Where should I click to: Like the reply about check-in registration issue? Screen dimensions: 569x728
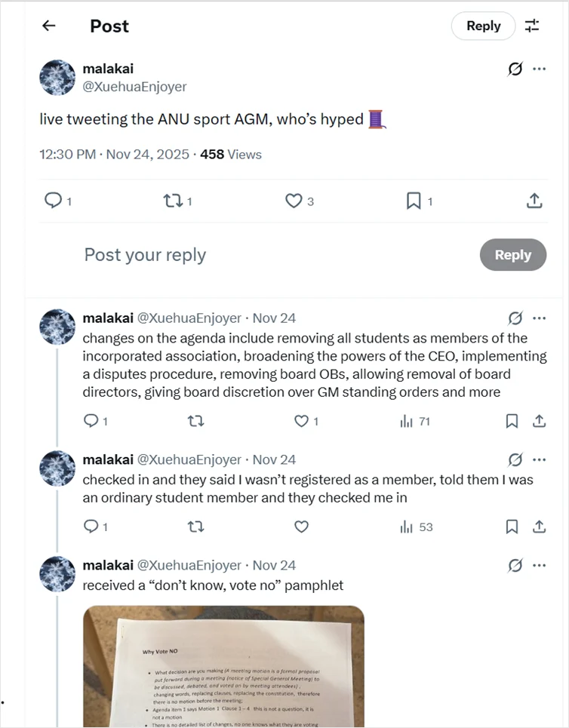click(x=301, y=527)
